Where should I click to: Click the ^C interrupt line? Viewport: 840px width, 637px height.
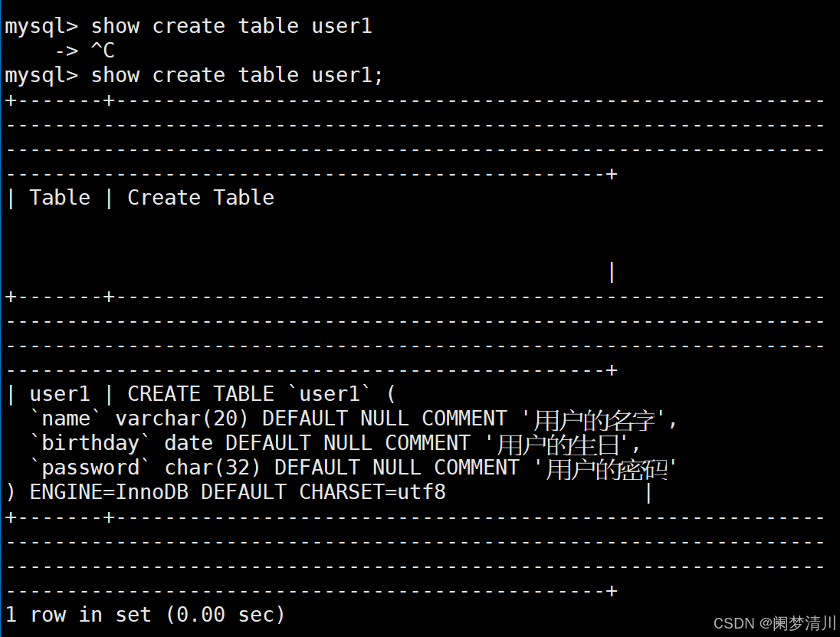click(x=85, y=51)
